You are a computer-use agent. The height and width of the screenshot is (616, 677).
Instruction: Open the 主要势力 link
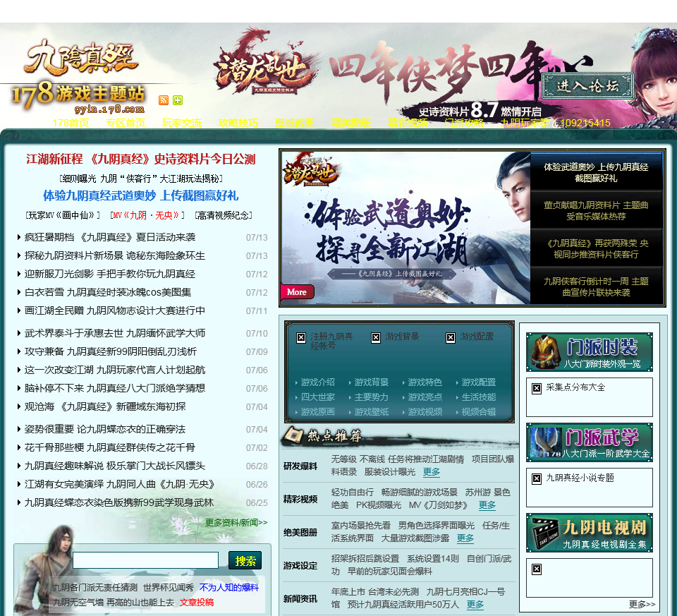(x=372, y=397)
